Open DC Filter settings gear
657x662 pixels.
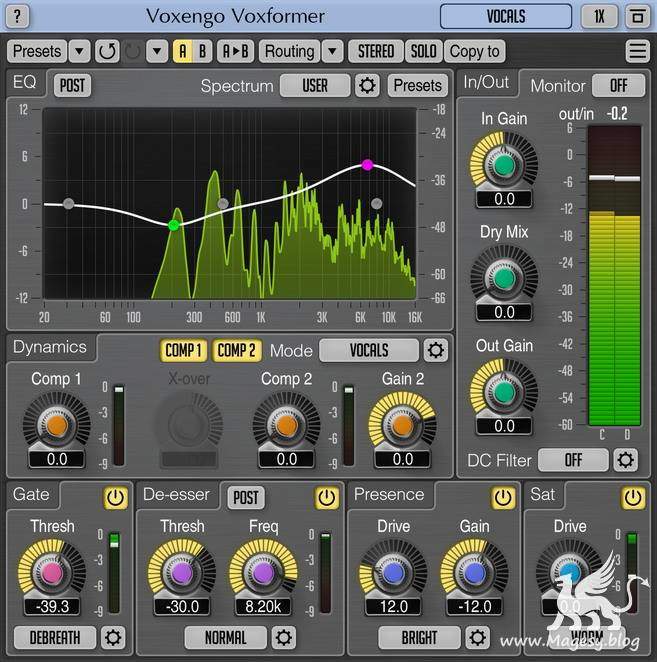(x=625, y=460)
